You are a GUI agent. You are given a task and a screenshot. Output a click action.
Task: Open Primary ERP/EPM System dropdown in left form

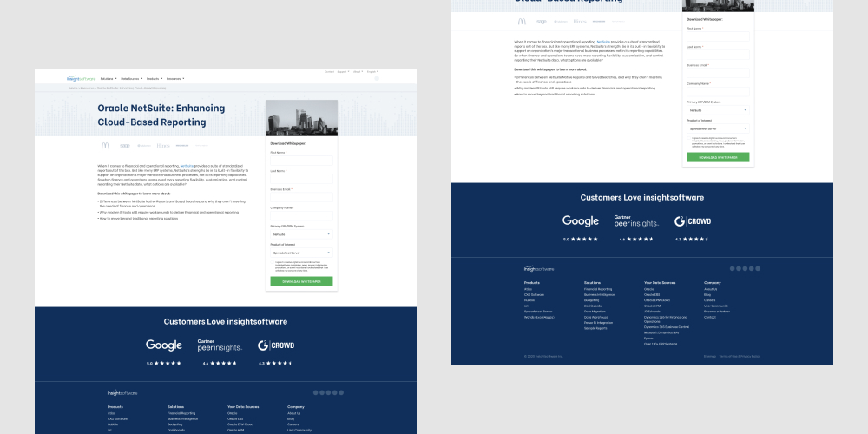(x=300, y=234)
